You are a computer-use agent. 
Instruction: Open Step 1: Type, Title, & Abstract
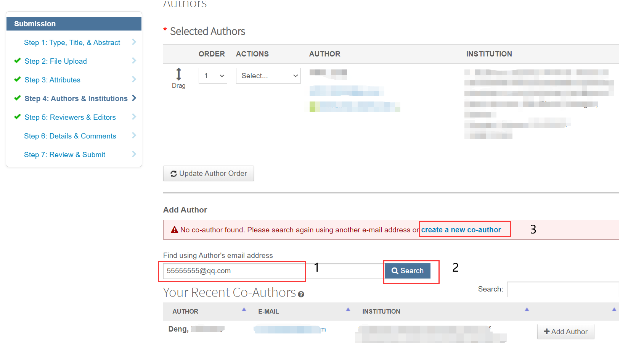coord(72,42)
